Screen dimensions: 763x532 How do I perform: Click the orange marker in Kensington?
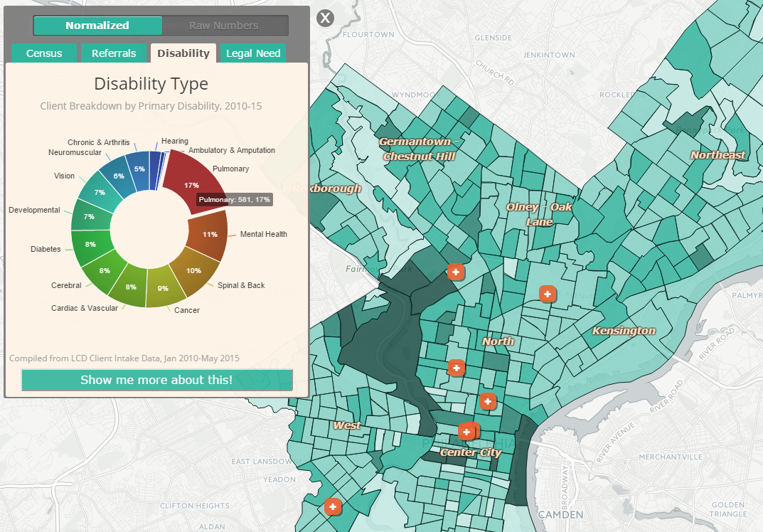(x=548, y=294)
